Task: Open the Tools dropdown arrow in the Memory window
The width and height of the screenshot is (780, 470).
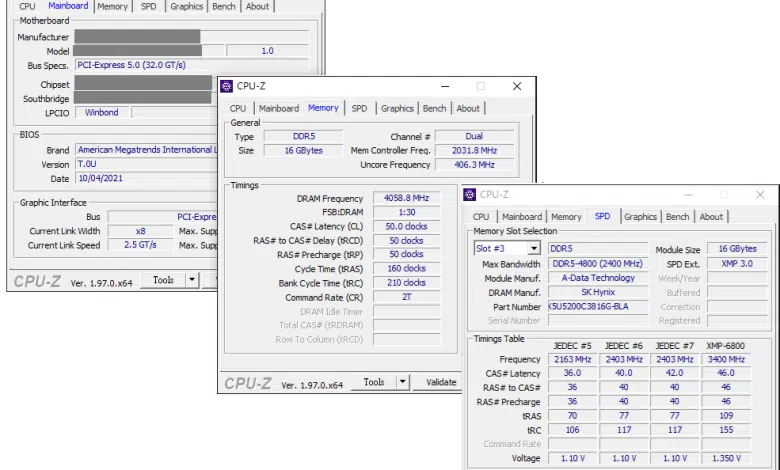Action: 402,382
